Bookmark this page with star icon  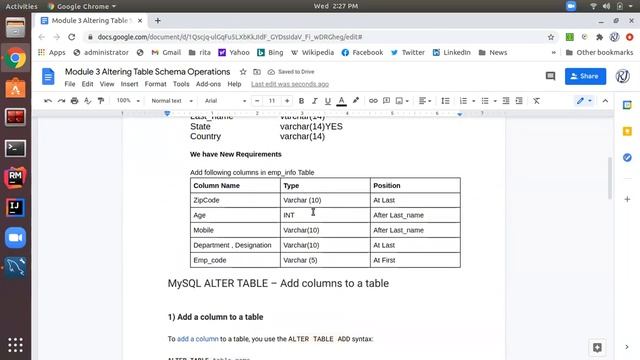(551, 37)
